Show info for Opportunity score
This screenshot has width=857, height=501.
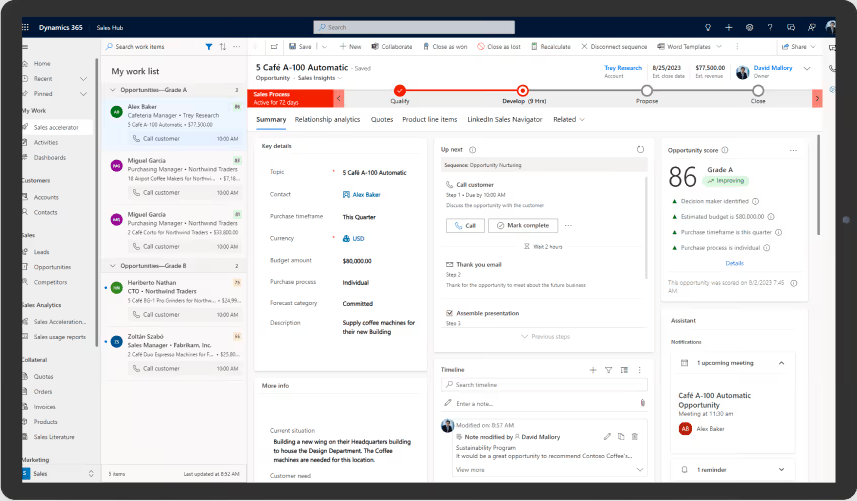725,150
